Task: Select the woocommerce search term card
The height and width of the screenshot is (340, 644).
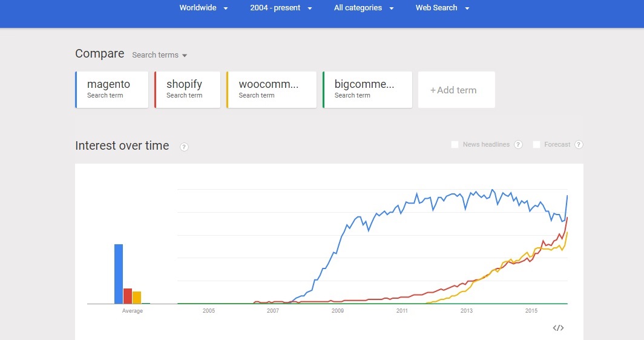Action: click(272, 90)
